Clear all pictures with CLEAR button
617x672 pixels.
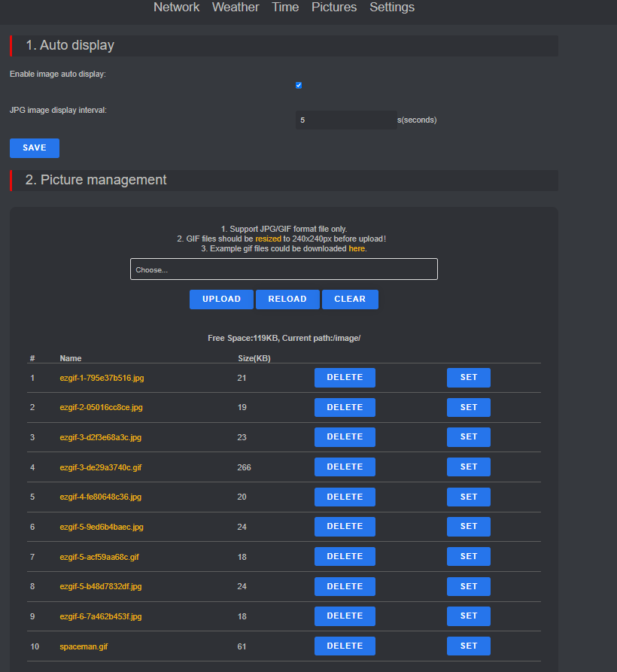click(350, 300)
